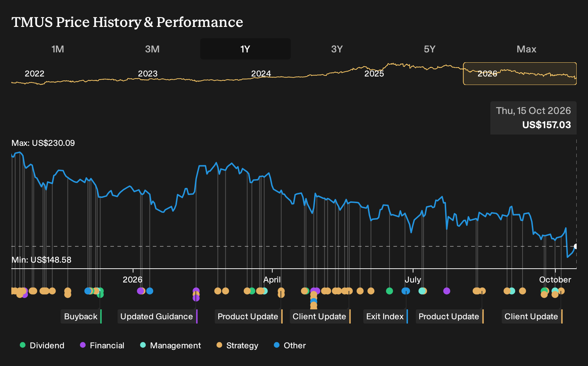Show the Max time range
588x366 pixels.
point(526,49)
